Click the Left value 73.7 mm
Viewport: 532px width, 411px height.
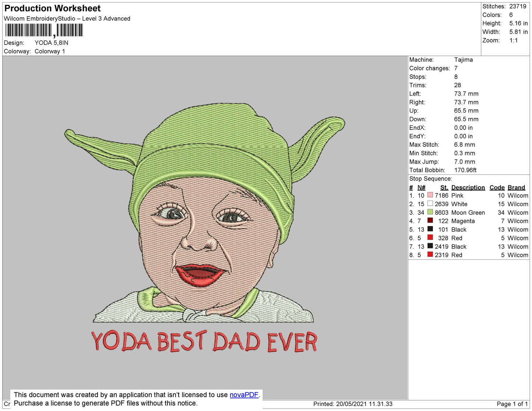(x=466, y=93)
